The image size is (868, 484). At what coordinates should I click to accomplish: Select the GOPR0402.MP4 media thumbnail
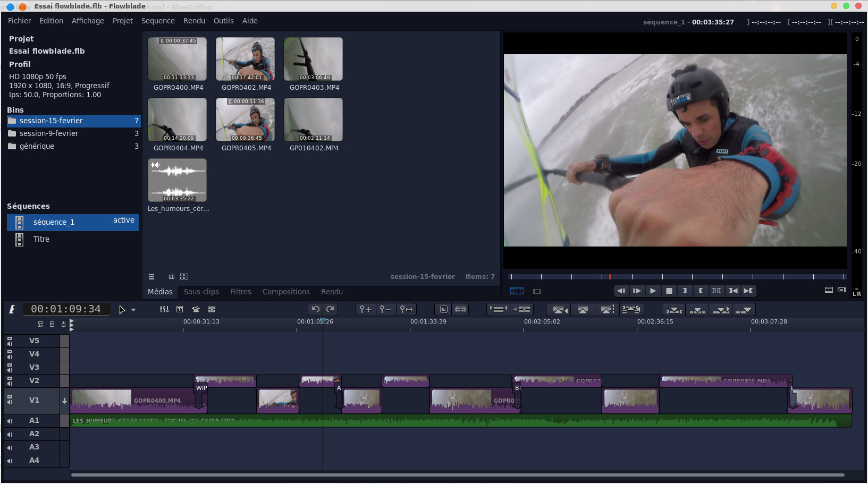click(x=245, y=59)
